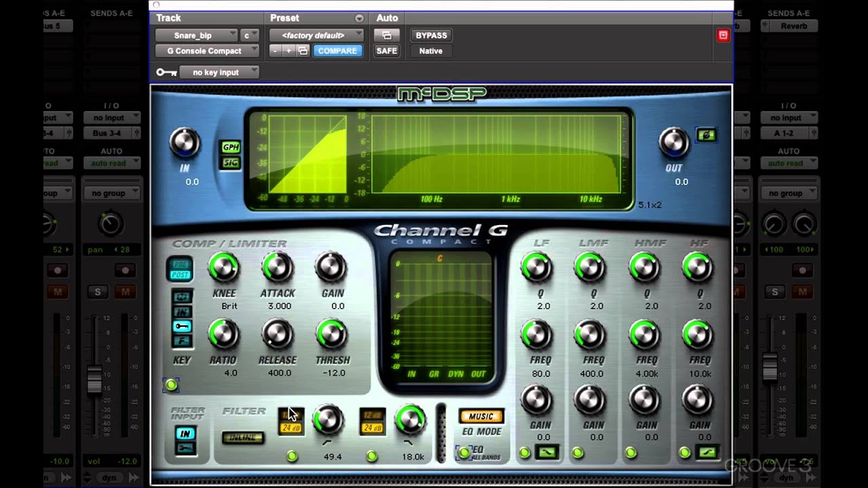Click the COMPARE button
868x488 pixels.
(337, 51)
